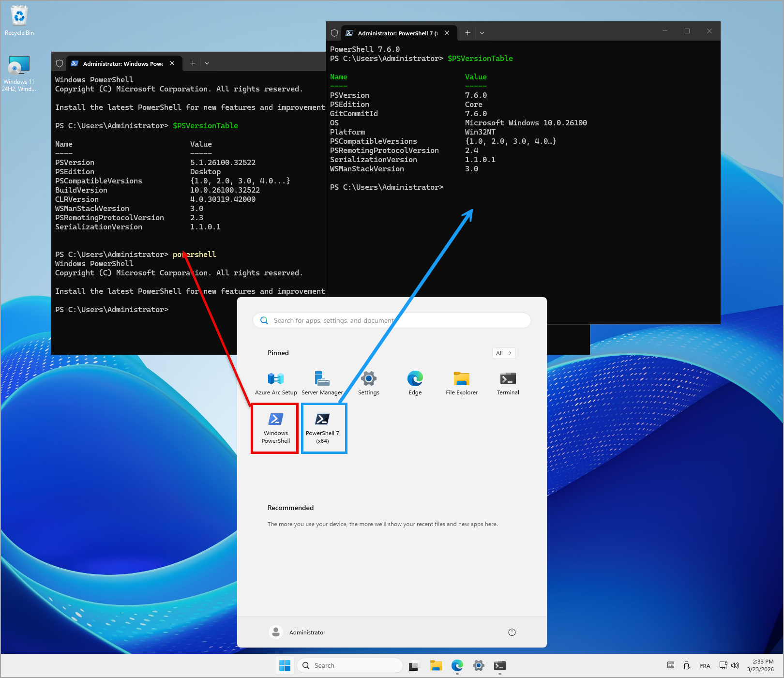
Task: Open Azure Arc Setup pinned app
Action: click(276, 383)
